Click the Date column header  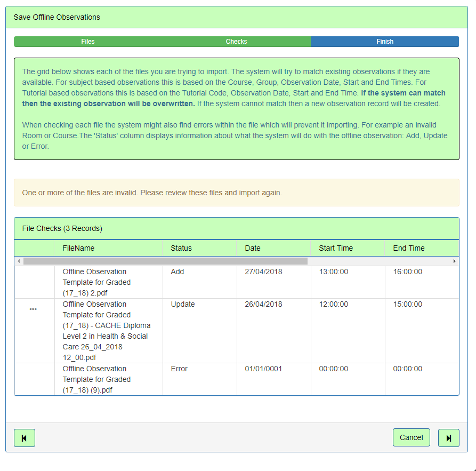[x=273, y=248]
